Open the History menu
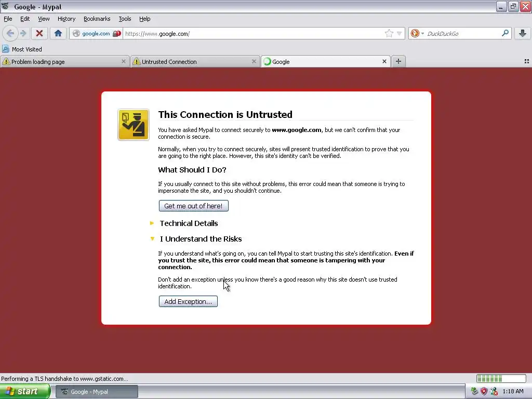The height and width of the screenshot is (399, 532). pyautogui.click(x=66, y=19)
